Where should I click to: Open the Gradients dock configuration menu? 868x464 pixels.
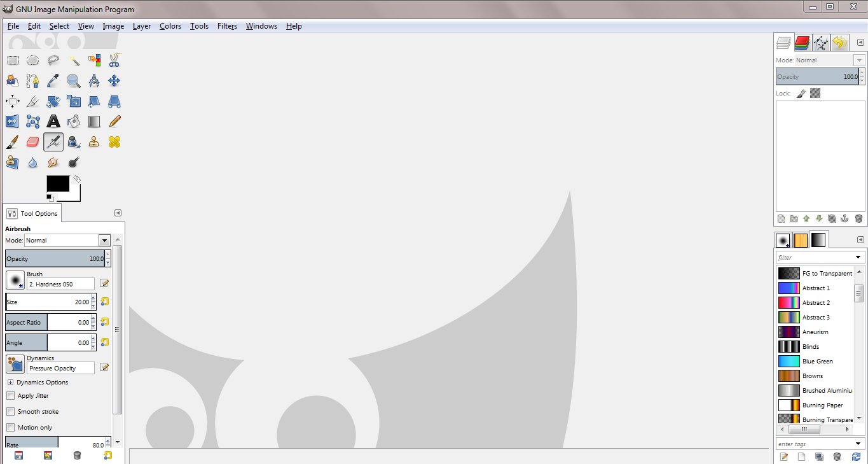[860, 240]
